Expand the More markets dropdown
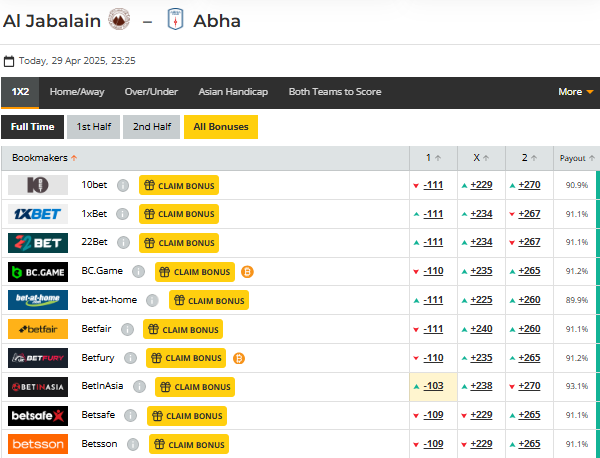The height and width of the screenshot is (458, 600). 575,92
